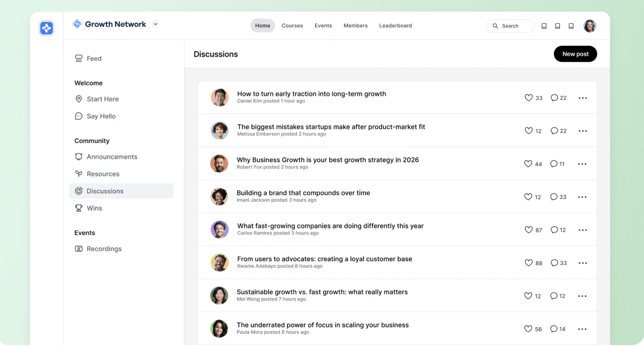
Task: Open 'The underrated power of focus' post title
Action: (323, 325)
